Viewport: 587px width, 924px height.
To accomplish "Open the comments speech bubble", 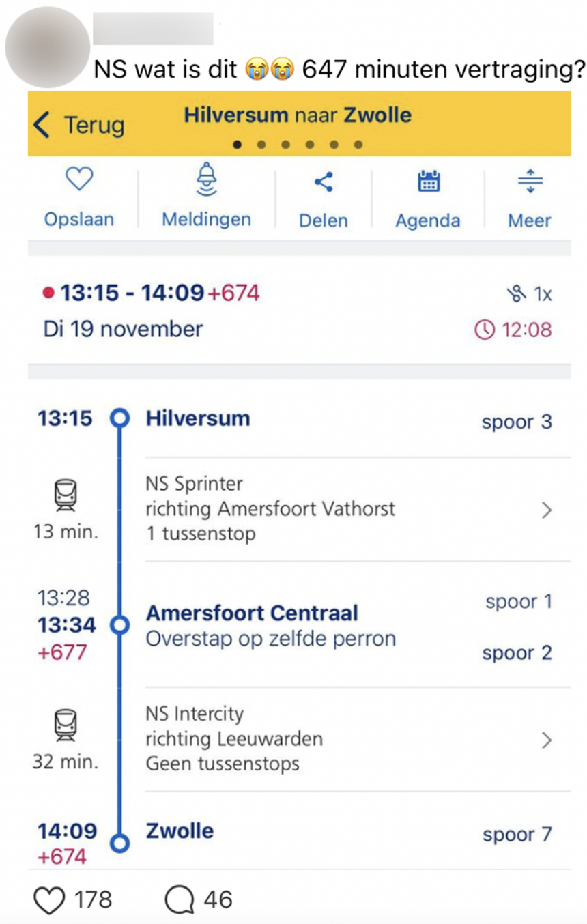I will [x=180, y=900].
